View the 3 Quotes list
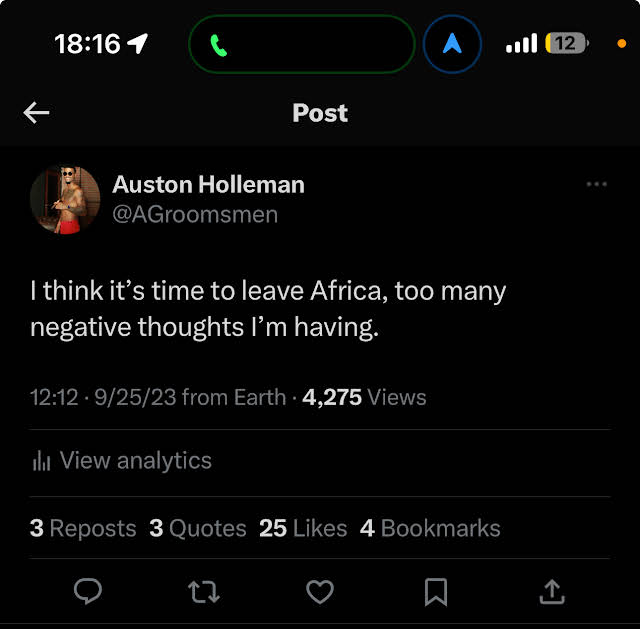The image size is (640, 629). [198, 528]
